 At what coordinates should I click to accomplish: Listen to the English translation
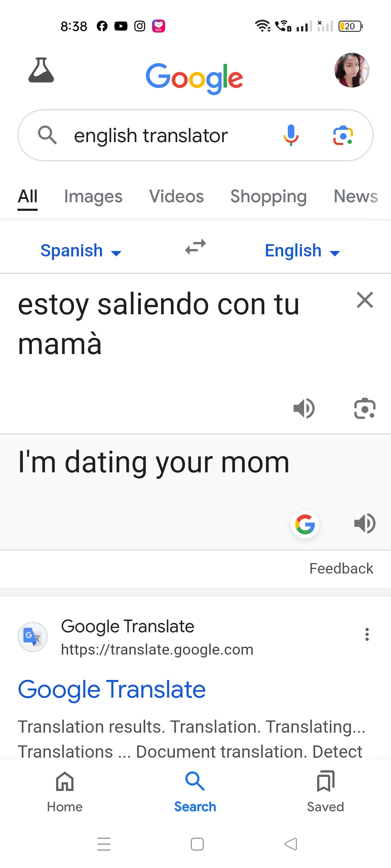365,523
